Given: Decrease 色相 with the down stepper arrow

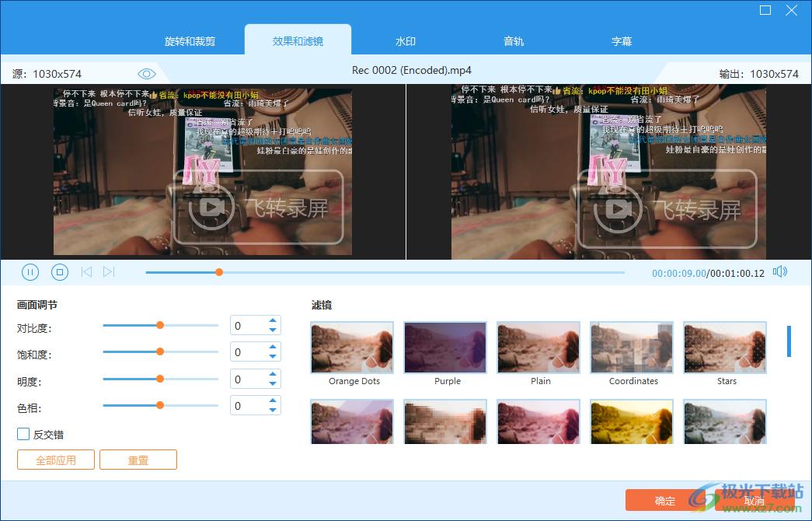Looking at the screenshot, I should coord(272,410).
